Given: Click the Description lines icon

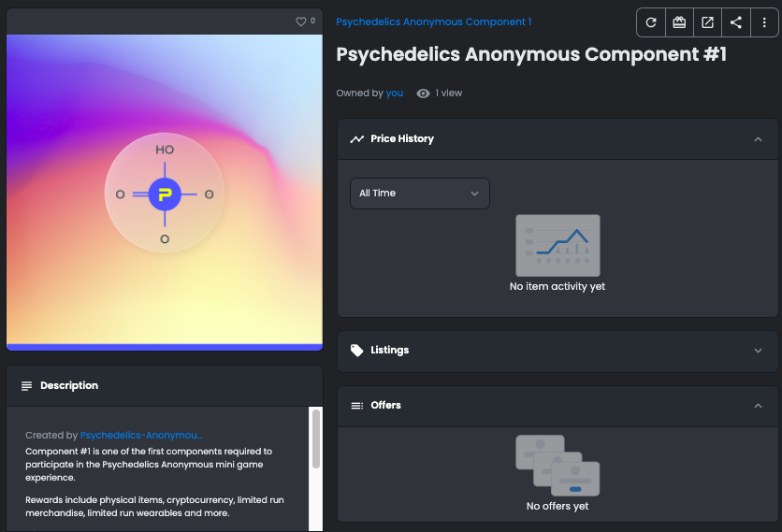Looking at the screenshot, I should 26,386.
